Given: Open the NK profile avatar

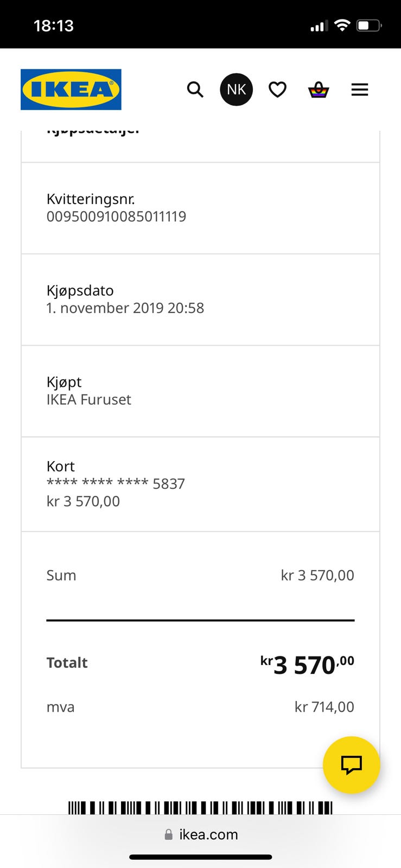Looking at the screenshot, I should pyautogui.click(x=236, y=90).
